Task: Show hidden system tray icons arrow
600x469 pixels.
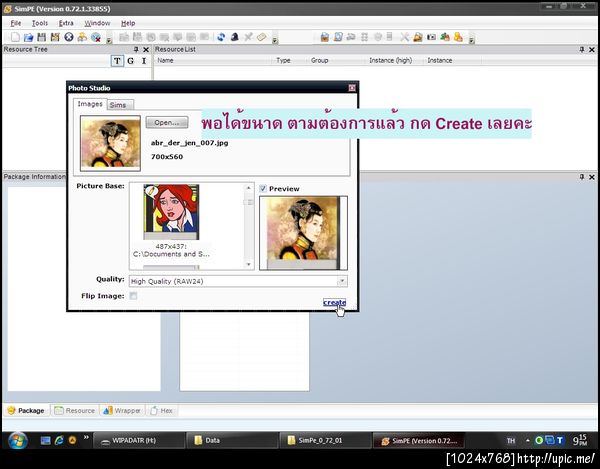Action: pos(528,440)
